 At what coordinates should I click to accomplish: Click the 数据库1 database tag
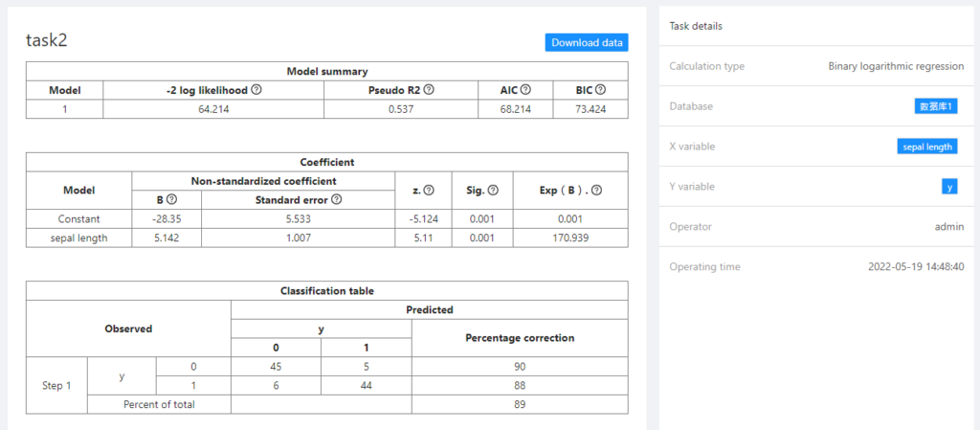(937, 106)
